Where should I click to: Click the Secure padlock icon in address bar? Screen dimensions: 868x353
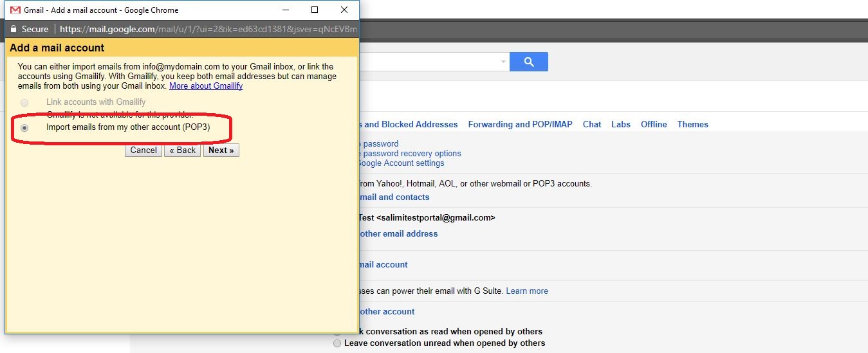coord(13,29)
